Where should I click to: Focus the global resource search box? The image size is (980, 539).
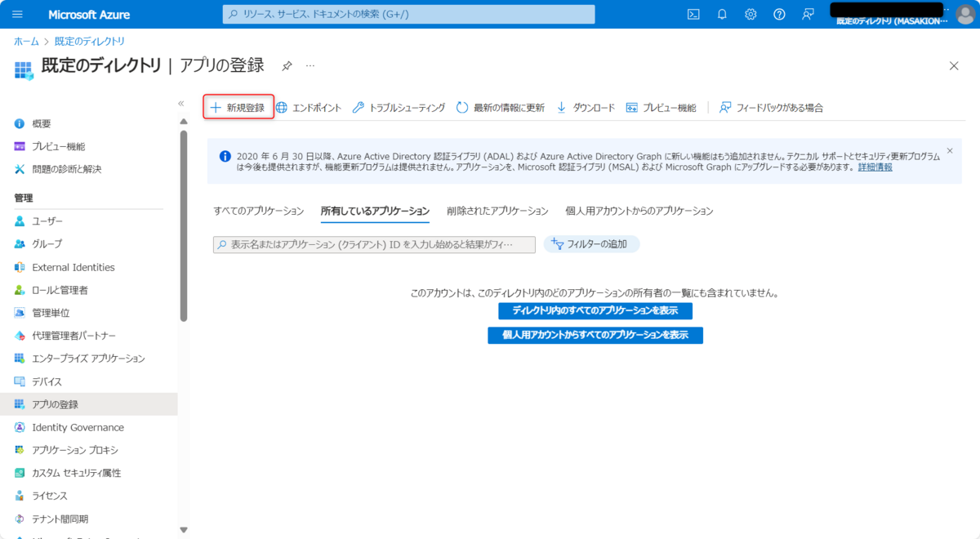coord(408,14)
